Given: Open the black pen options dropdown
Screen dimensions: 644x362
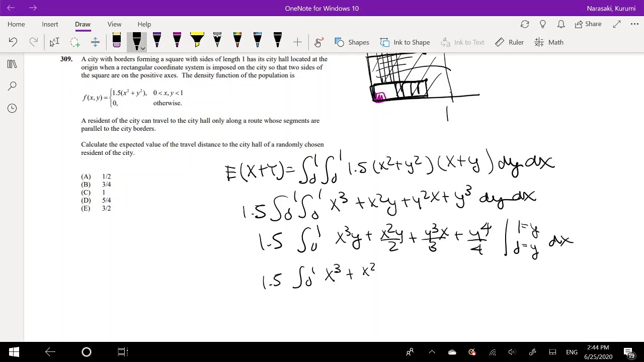Looking at the screenshot, I should click(x=143, y=48).
